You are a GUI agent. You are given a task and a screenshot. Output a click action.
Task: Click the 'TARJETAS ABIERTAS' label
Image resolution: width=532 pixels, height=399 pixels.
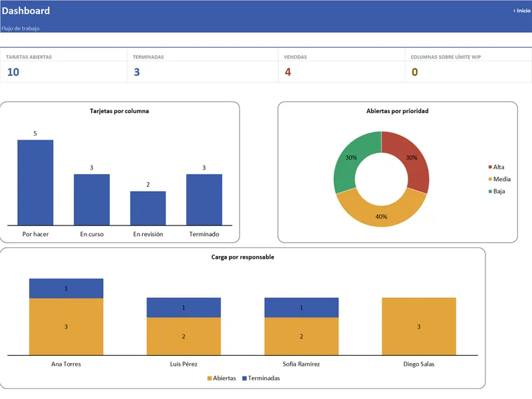click(x=29, y=57)
